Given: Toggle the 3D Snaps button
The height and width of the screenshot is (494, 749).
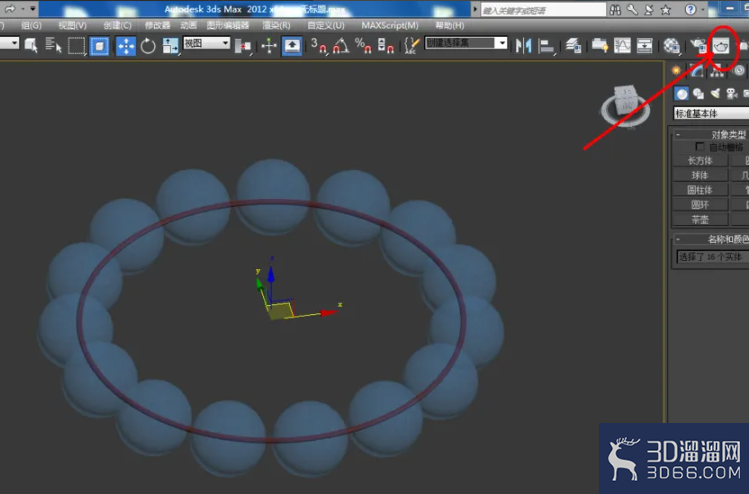Looking at the screenshot, I should pyautogui.click(x=319, y=46).
